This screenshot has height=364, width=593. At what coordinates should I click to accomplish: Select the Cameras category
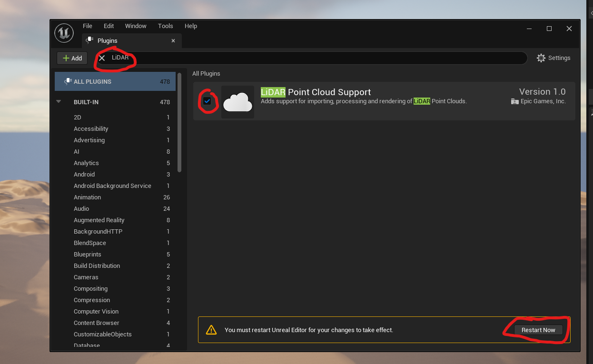115,277
